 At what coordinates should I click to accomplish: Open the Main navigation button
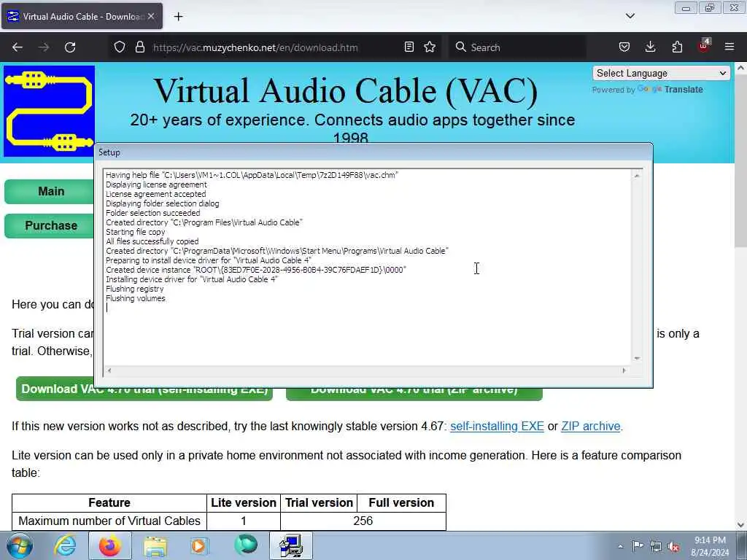49,192
